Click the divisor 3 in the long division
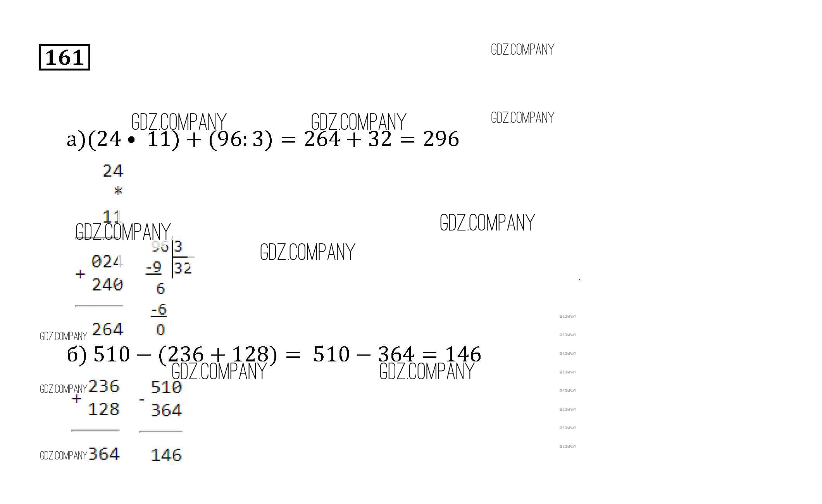The height and width of the screenshot is (504, 822). tap(178, 246)
